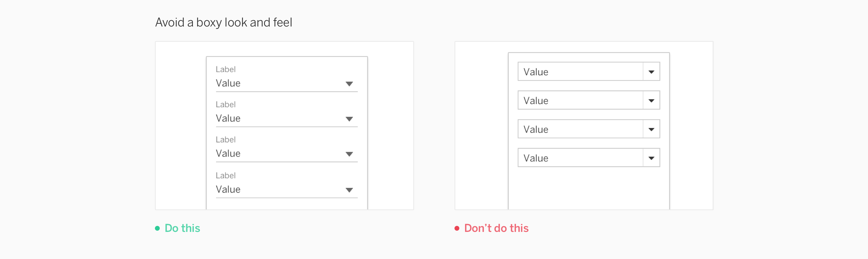Image resolution: width=868 pixels, height=259 pixels.
Task: Click the caret of the topmost underlined dropdown
Action: pos(349,83)
